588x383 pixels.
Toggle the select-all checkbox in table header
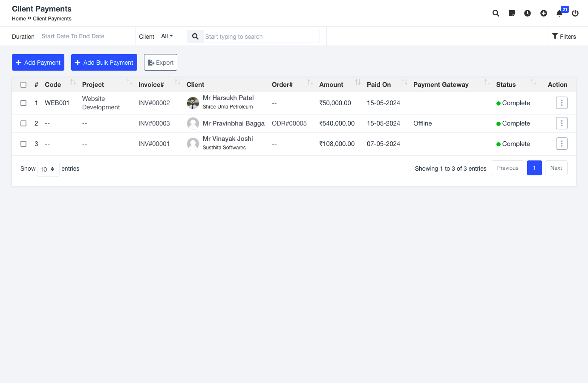pyautogui.click(x=23, y=85)
